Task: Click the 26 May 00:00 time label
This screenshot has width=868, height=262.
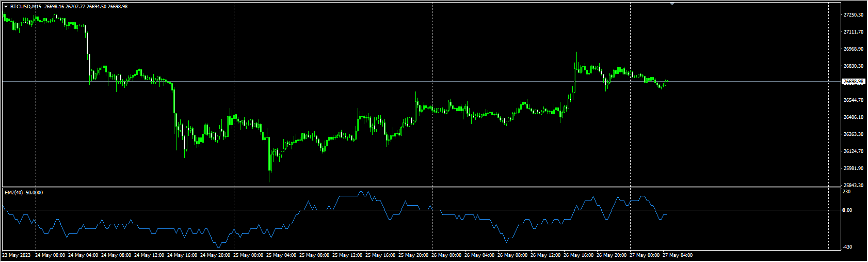Action: 446,255
